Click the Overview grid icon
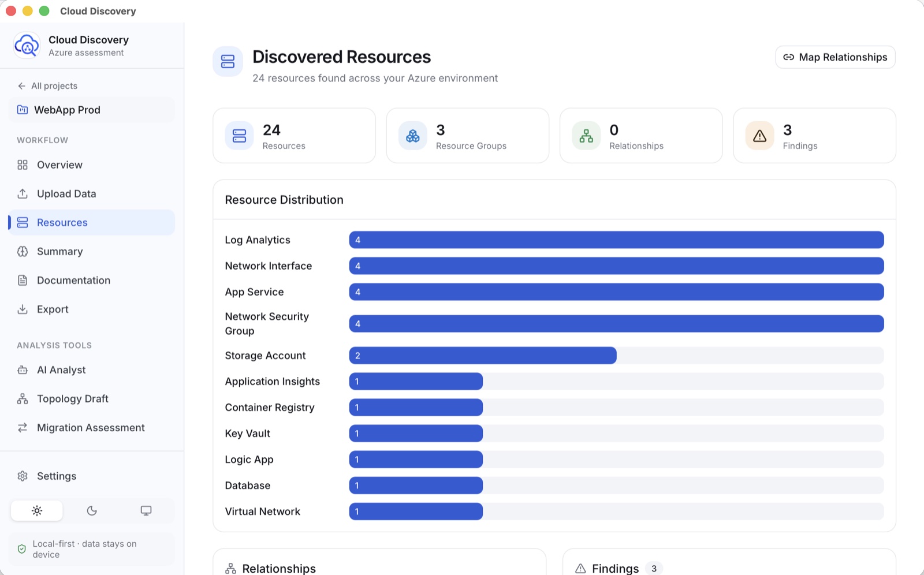The image size is (924, 575). coord(23,165)
